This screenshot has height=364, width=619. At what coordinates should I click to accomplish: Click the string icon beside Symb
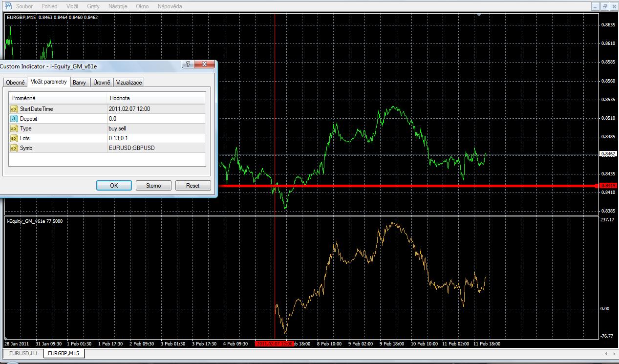(14, 148)
